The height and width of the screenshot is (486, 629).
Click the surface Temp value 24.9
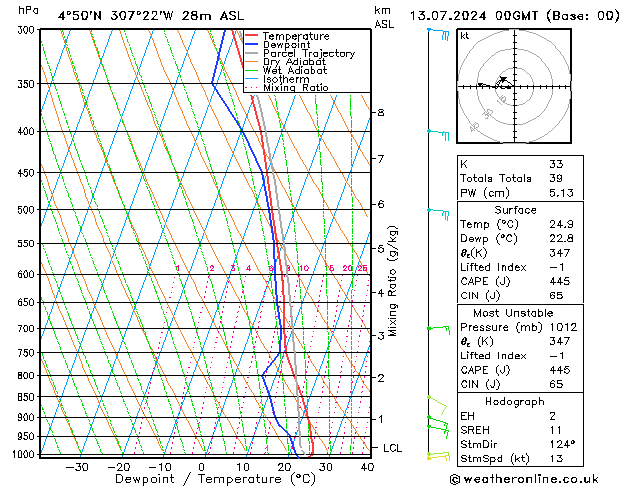562,224
